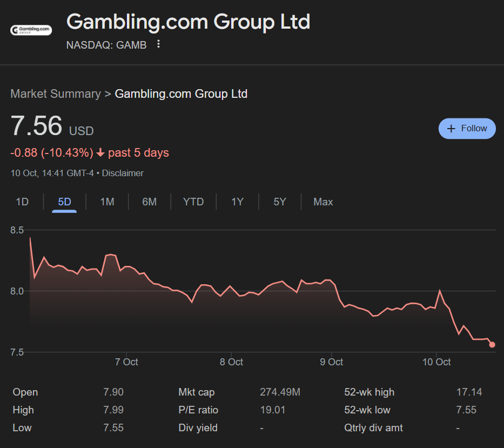This screenshot has width=504, height=448.
Task: Select the Max time range tab
Action: click(x=323, y=202)
